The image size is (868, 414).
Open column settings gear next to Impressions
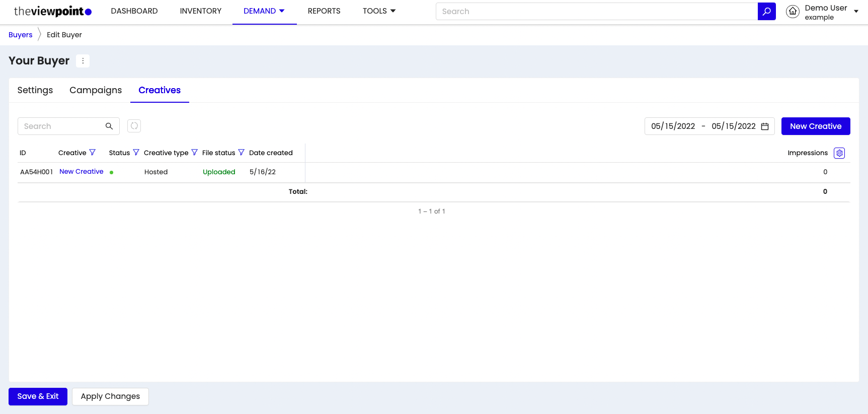pos(839,153)
